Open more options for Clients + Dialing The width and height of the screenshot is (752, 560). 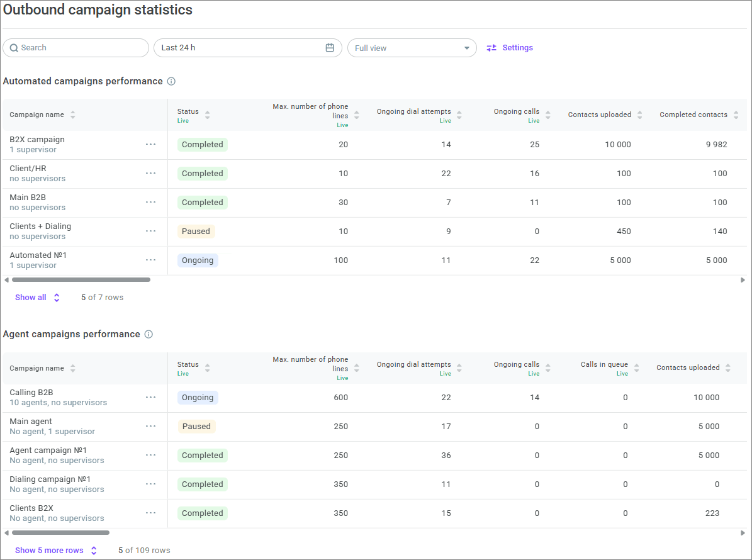[150, 231]
